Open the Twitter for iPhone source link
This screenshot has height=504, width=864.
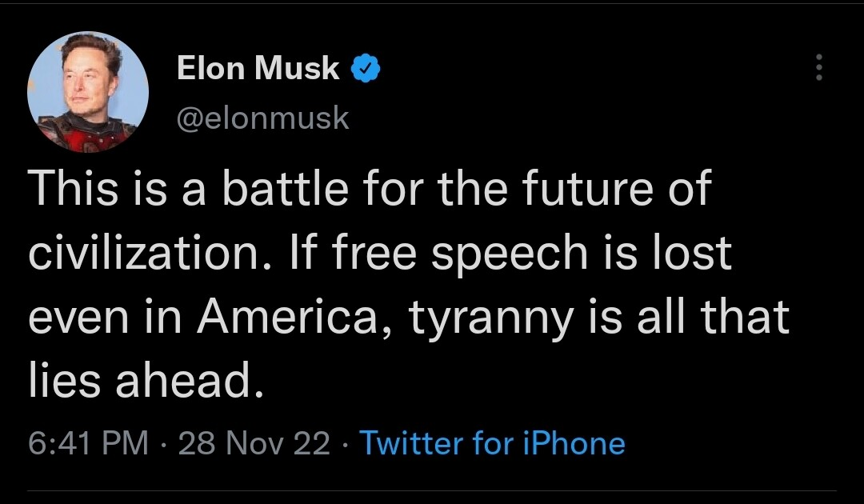tap(492, 442)
